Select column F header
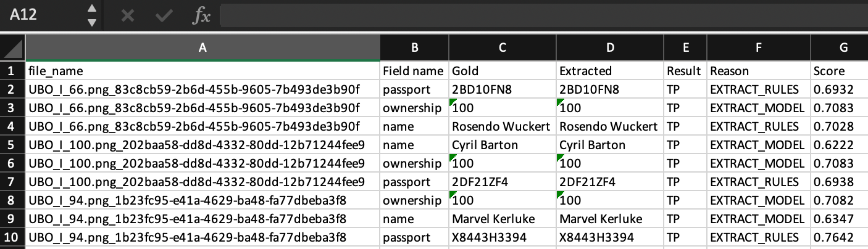The image size is (868, 249). tap(758, 47)
